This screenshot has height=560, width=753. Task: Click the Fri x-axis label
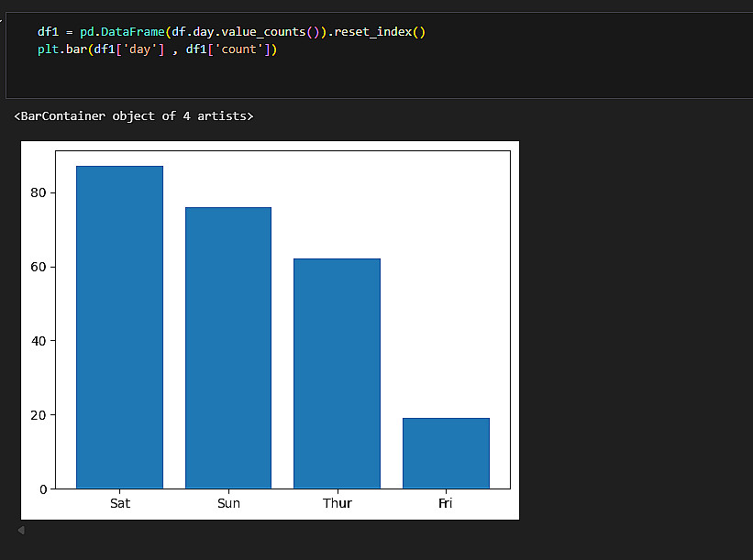[x=446, y=503]
